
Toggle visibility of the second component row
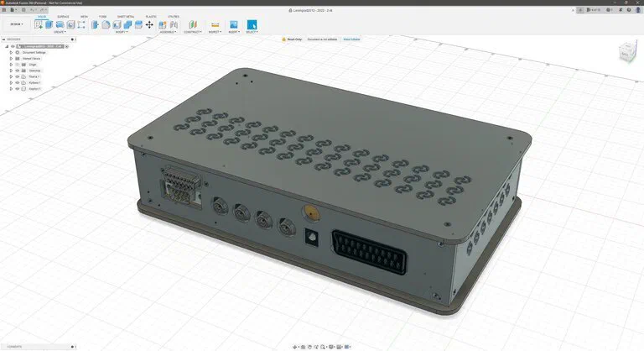click(x=18, y=82)
